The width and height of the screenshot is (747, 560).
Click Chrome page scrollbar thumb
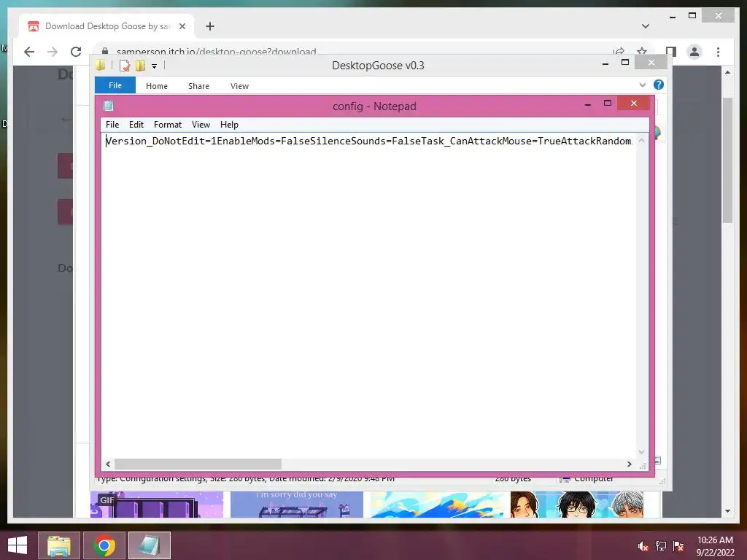coord(727,160)
